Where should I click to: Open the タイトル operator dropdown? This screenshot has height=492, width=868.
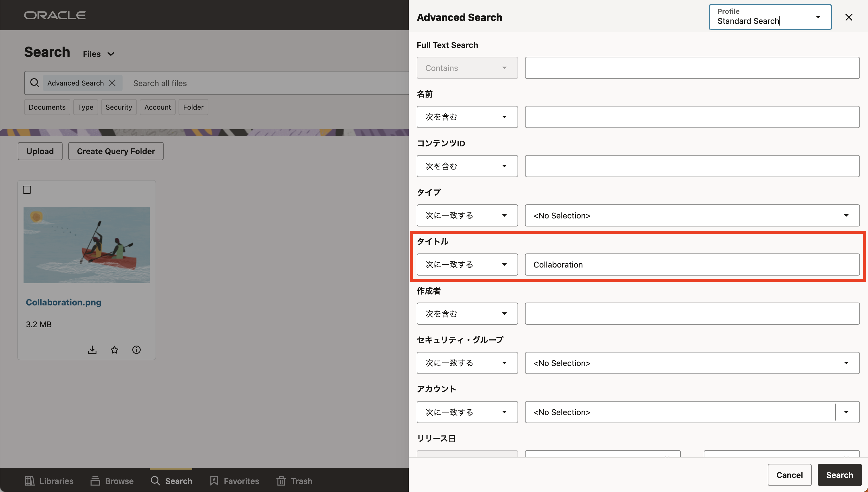tap(467, 265)
